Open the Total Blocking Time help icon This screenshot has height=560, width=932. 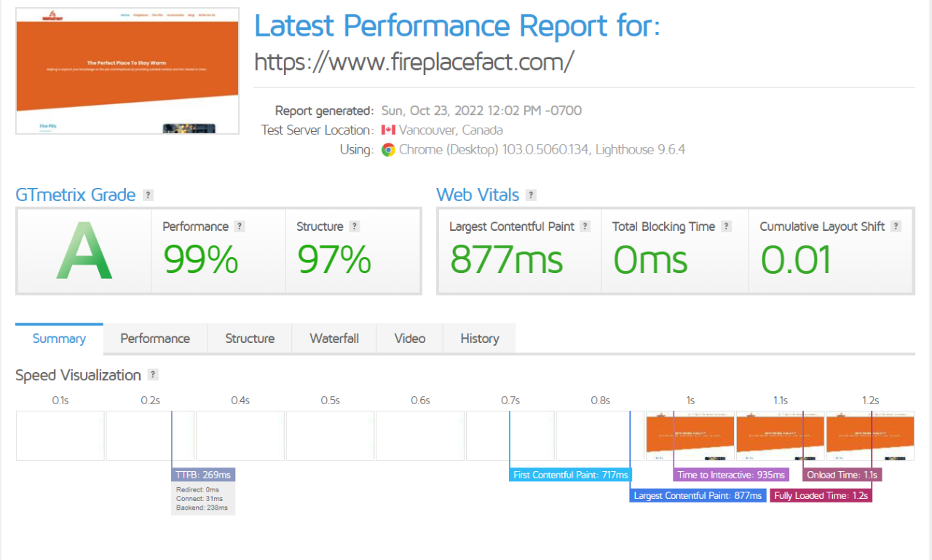(725, 226)
